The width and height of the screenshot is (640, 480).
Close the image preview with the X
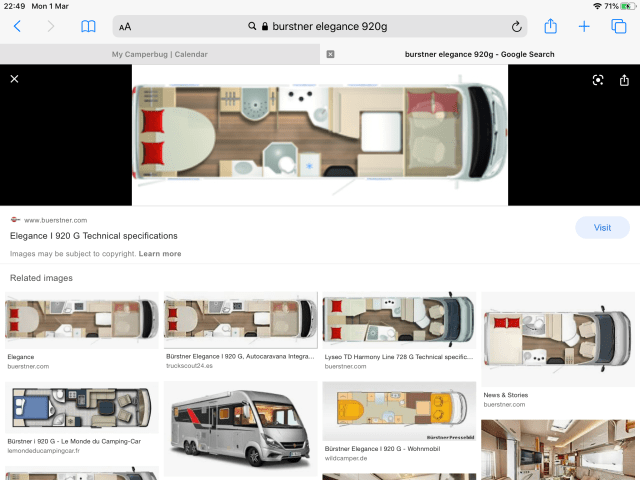(14, 79)
